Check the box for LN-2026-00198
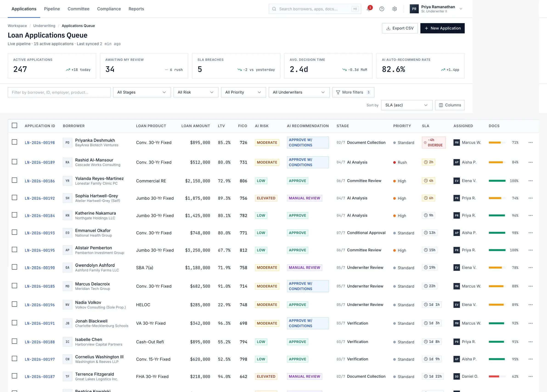 [14, 142]
